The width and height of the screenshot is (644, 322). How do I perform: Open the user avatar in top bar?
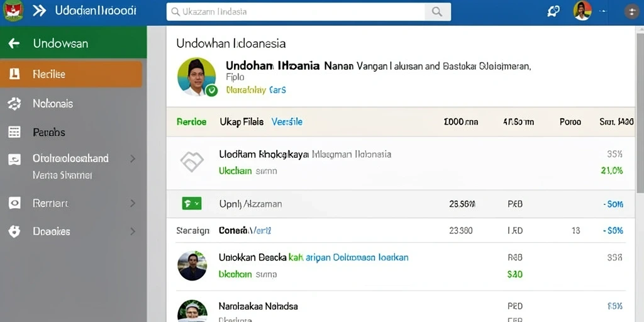(582, 11)
